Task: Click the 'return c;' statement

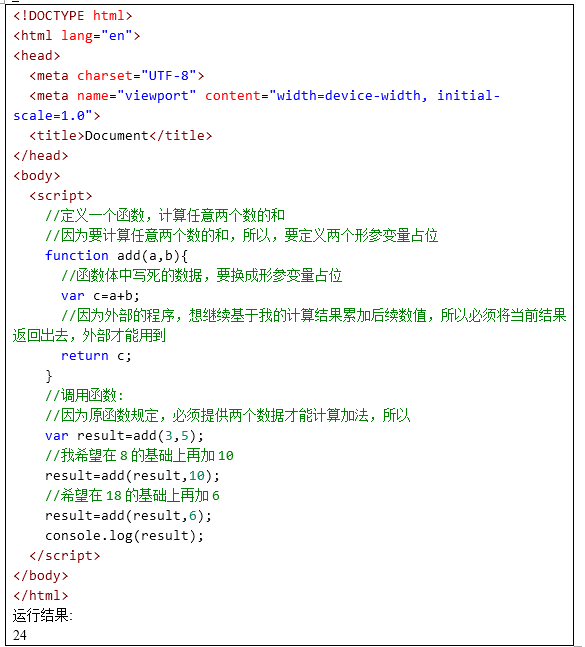Action: click(x=96, y=356)
